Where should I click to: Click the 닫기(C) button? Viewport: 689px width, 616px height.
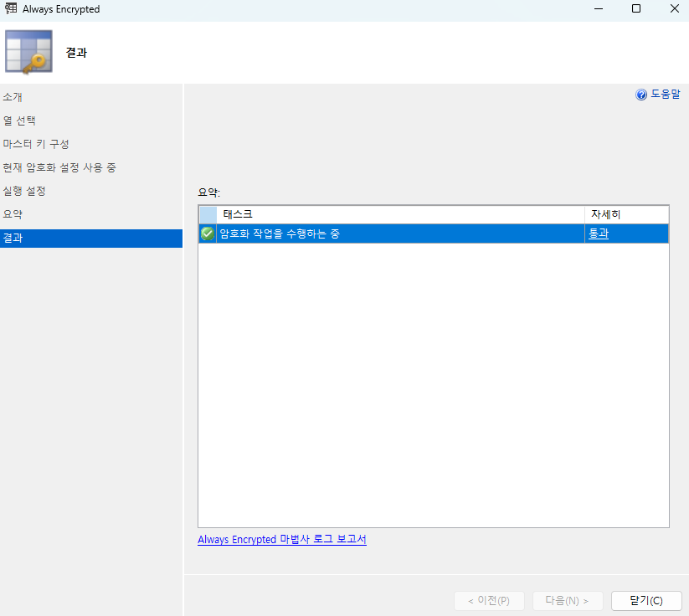[x=646, y=601]
